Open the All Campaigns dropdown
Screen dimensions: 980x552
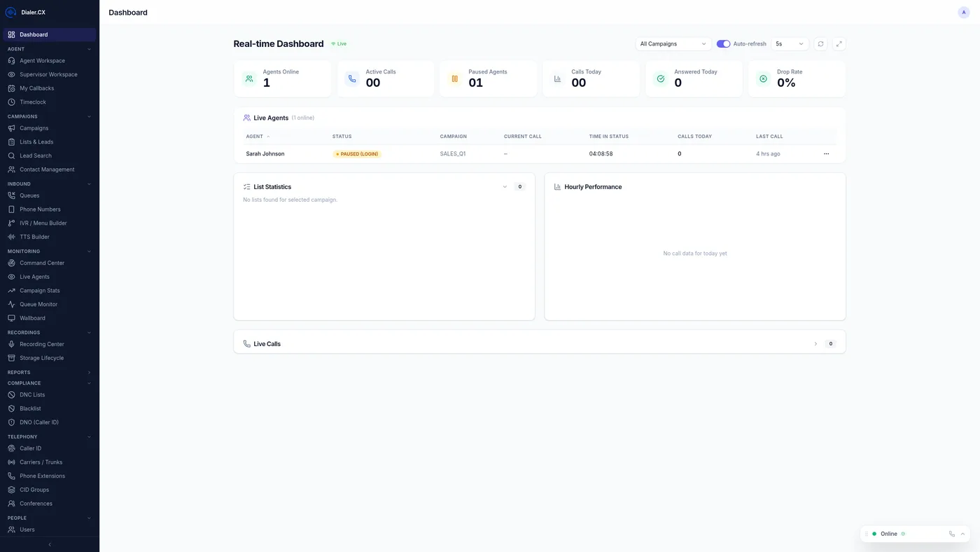coord(671,43)
